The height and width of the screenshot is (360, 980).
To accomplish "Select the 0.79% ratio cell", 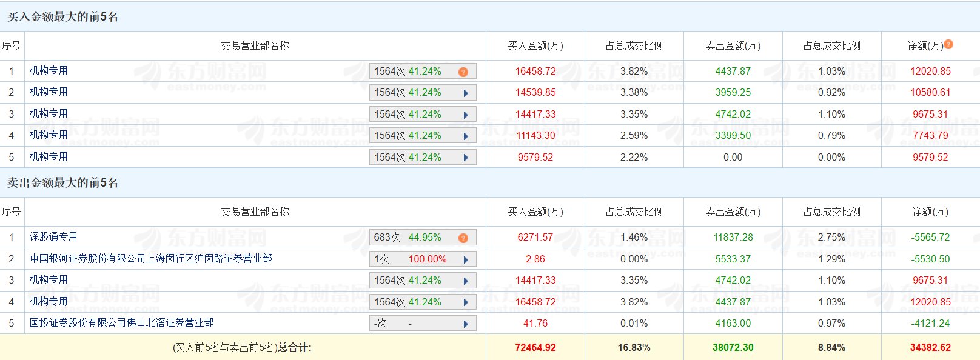I will coord(831,136).
